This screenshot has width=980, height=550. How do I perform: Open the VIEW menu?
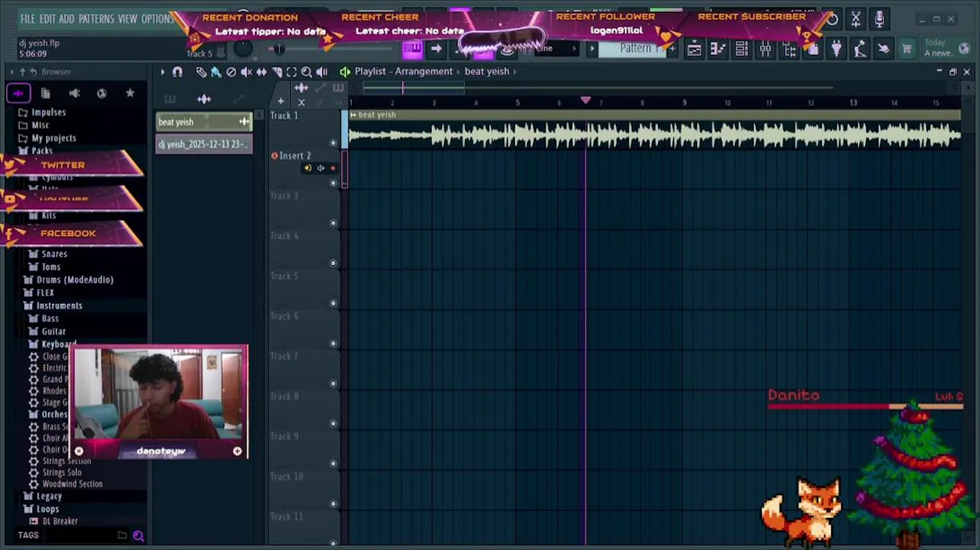pos(127,18)
